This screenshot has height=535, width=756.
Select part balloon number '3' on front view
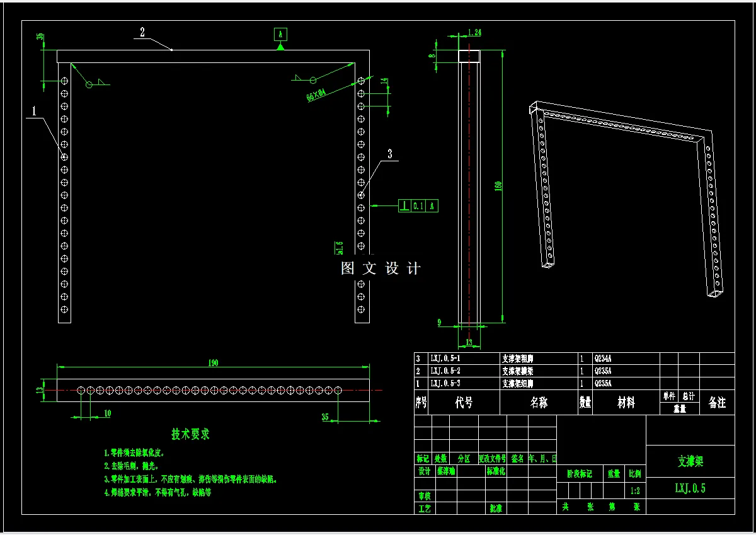click(390, 154)
